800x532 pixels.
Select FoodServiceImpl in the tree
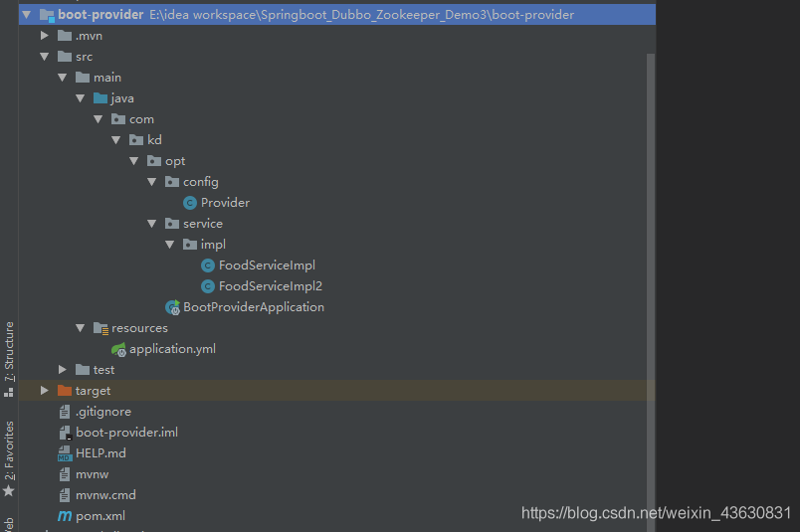coord(267,266)
